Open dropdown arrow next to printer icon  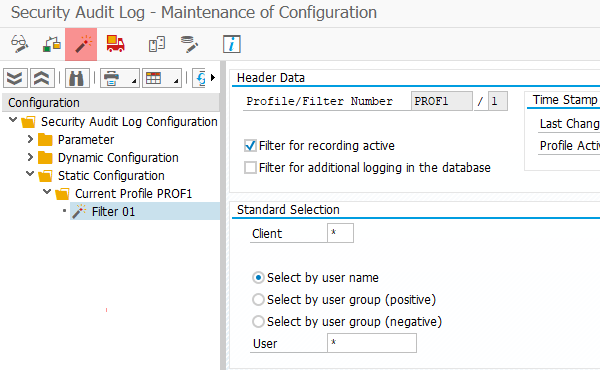(134, 81)
